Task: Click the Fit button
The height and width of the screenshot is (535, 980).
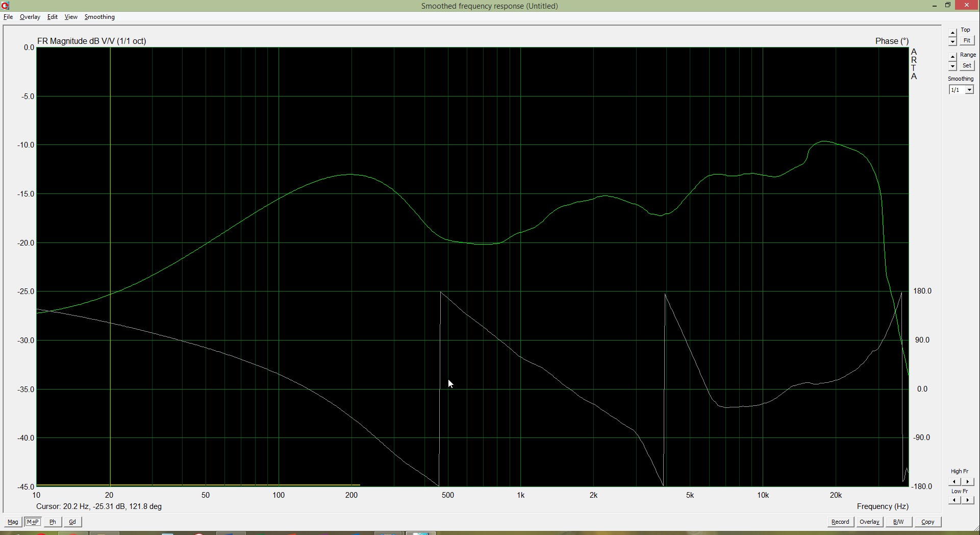Action: point(967,41)
